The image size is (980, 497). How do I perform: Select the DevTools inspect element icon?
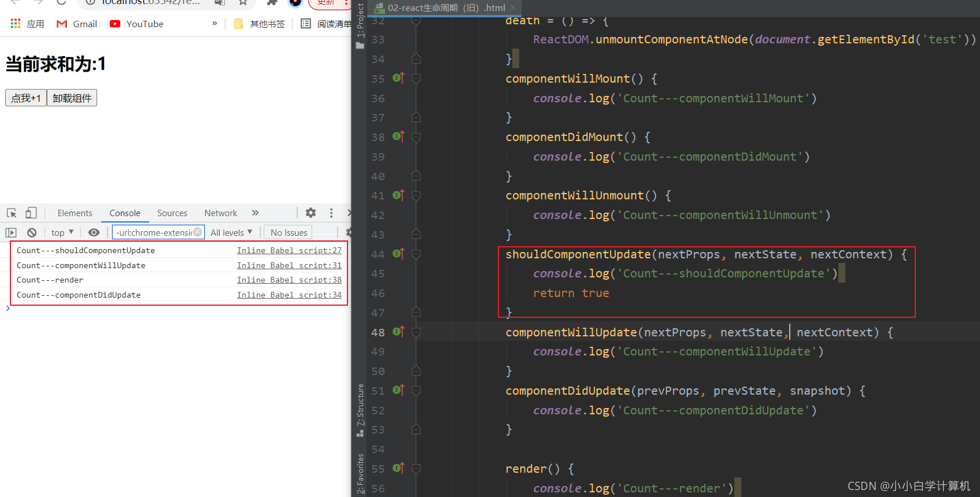tap(12, 213)
